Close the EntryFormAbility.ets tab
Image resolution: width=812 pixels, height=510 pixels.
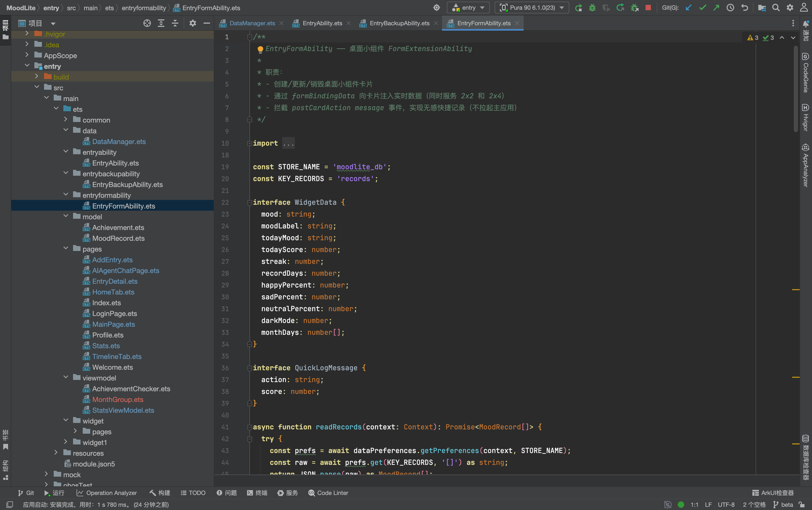pyautogui.click(x=517, y=23)
